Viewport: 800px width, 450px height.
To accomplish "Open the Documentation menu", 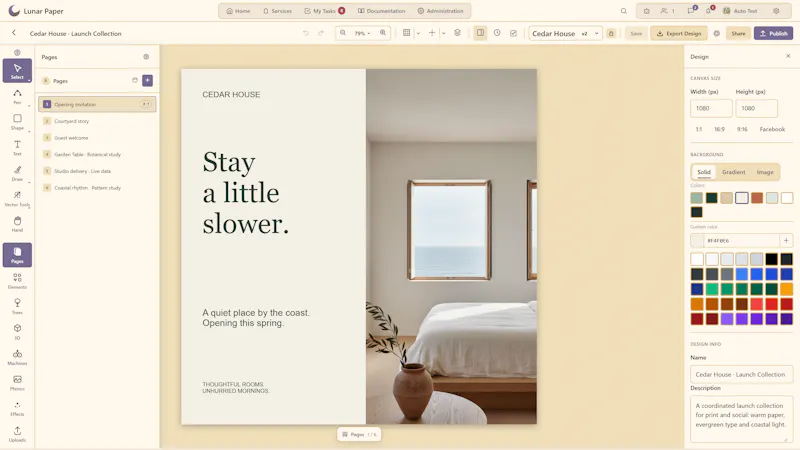I will click(x=382, y=11).
